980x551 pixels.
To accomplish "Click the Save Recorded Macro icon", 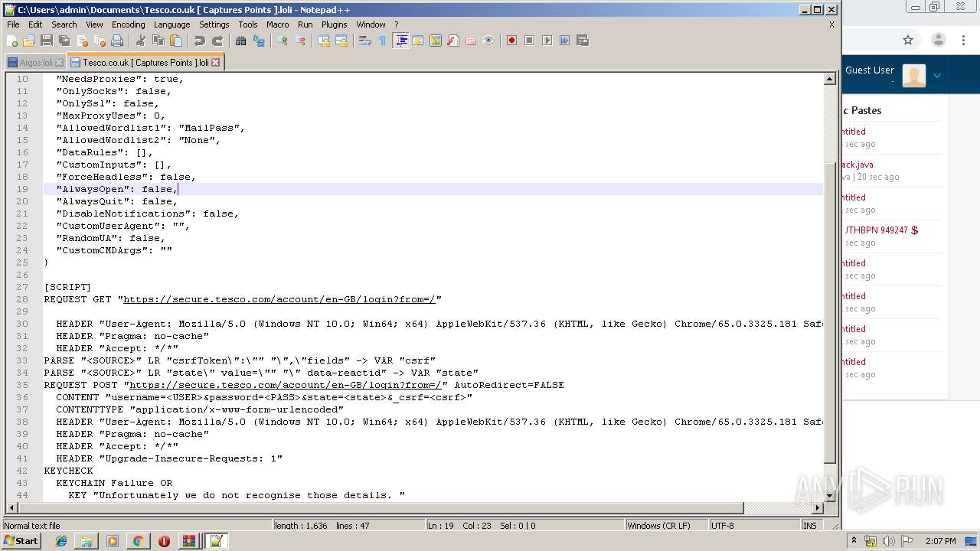I will 583,41.
